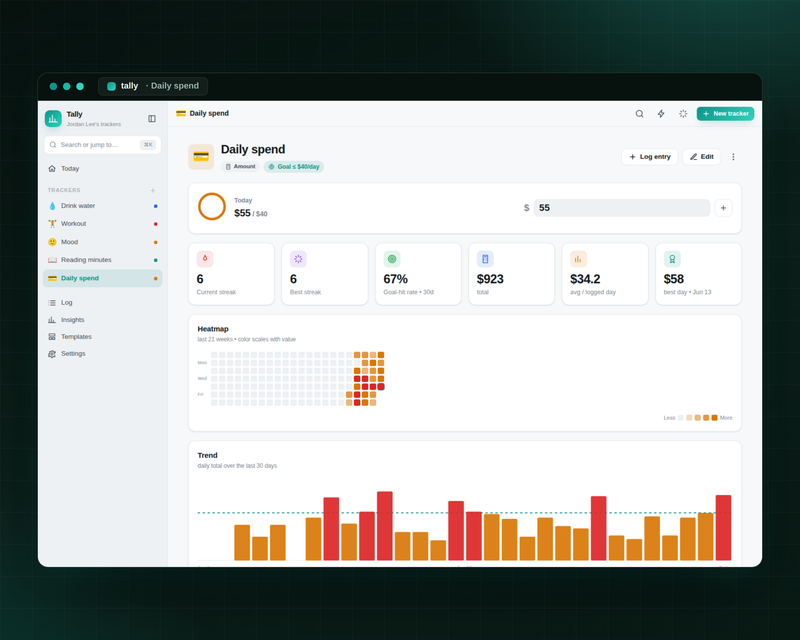This screenshot has width=800, height=640.
Task: Click the chart icon beside Insights
Action: pyautogui.click(x=52, y=320)
